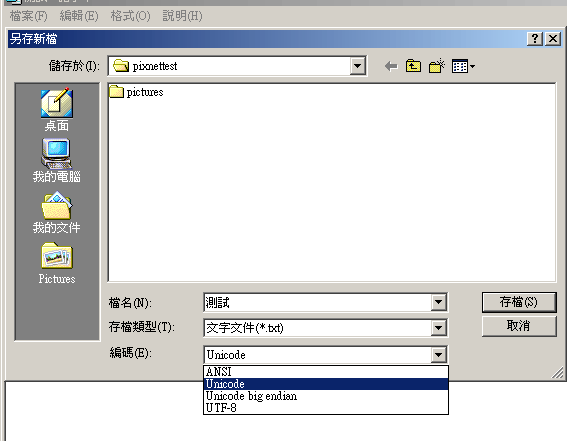Open 桌面 desktop shortcut in sidebar
Image resolution: width=567 pixels, height=441 pixels.
click(x=57, y=110)
